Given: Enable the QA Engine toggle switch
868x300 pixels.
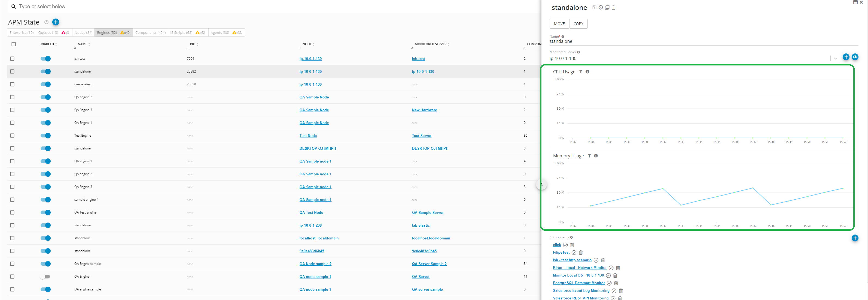Looking at the screenshot, I should tap(45, 276).
